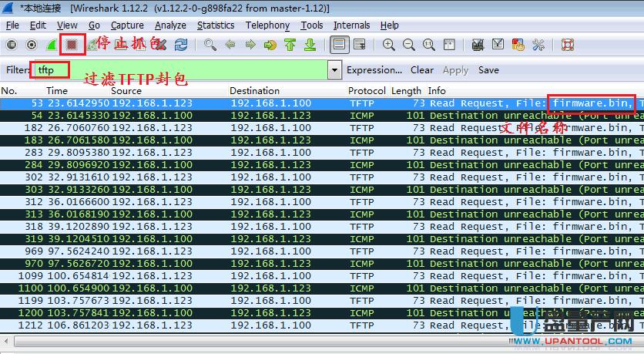Click the zoom in icon
The image size is (644, 354).
[389, 45]
